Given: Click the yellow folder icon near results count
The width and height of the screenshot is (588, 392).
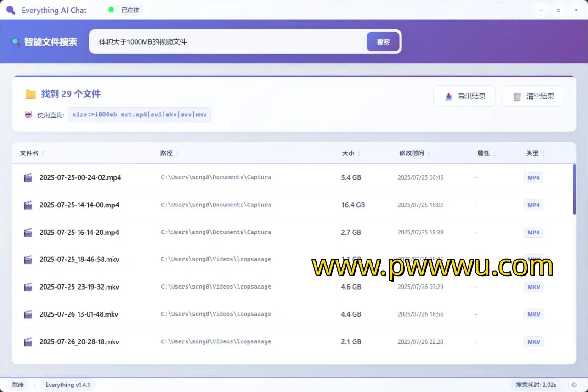Looking at the screenshot, I should point(31,94).
